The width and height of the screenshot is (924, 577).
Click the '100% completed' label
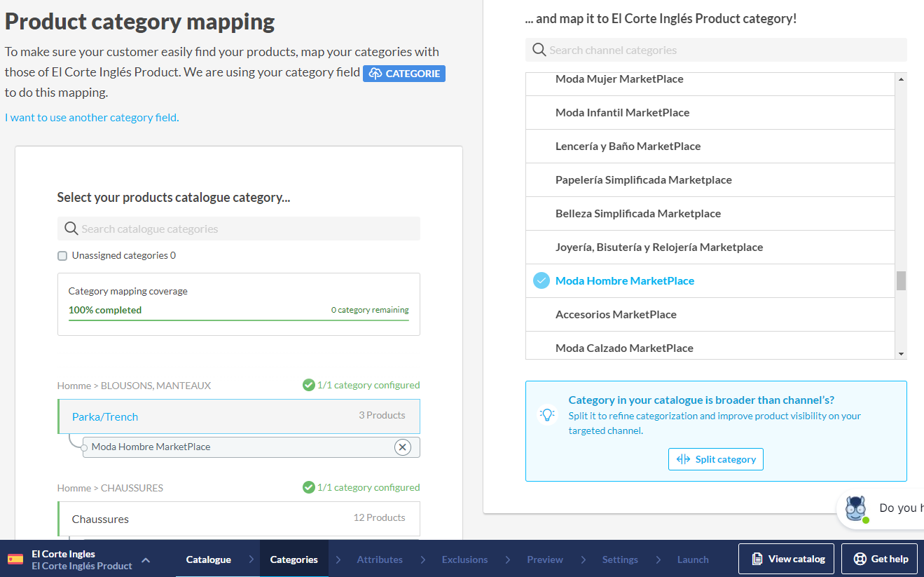coord(105,310)
